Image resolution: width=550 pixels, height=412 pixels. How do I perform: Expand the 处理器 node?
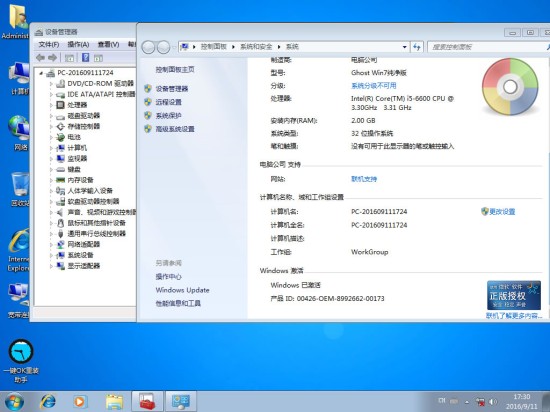pyautogui.click(x=51, y=105)
